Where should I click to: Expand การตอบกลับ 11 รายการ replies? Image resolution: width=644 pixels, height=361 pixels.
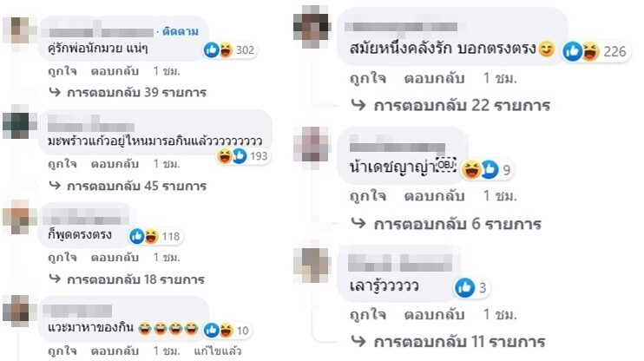click(449, 341)
